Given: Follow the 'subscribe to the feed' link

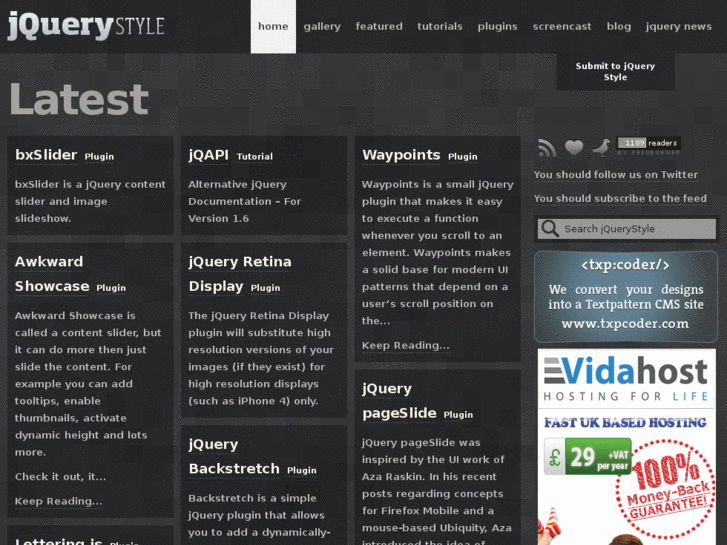Looking at the screenshot, I should click(x=620, y=199).
